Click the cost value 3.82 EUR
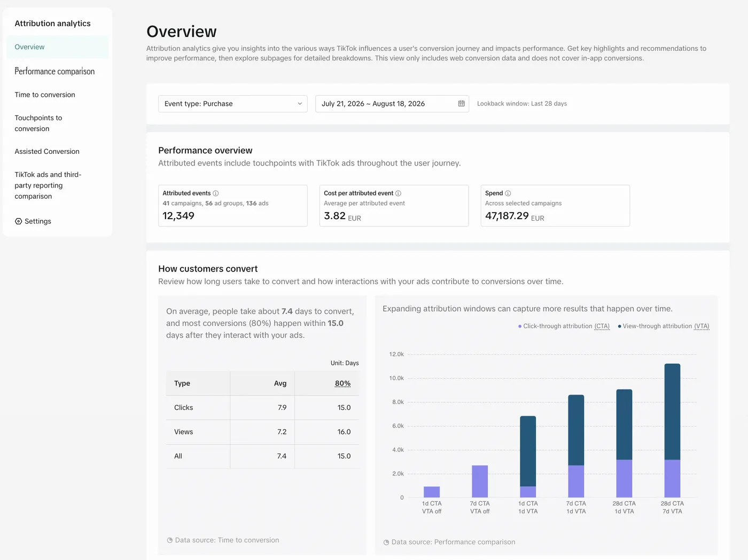The width and height of the screenshot is (748, 560). click(342, 216)
